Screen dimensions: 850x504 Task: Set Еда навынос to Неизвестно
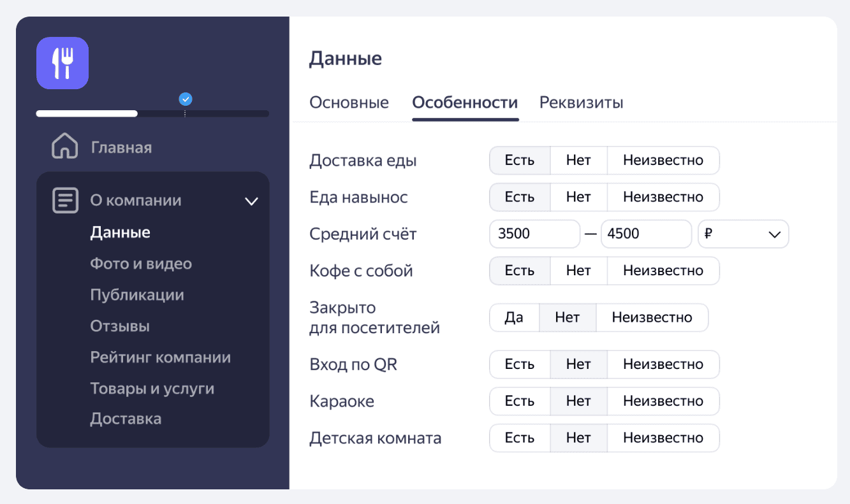point(663,198)
